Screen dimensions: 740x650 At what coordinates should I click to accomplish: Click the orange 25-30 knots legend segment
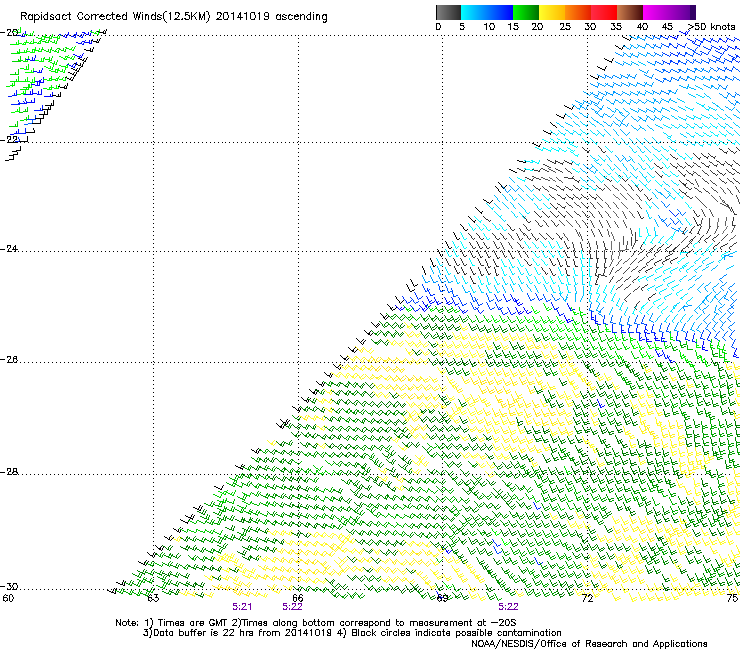[x=578, y=12]
